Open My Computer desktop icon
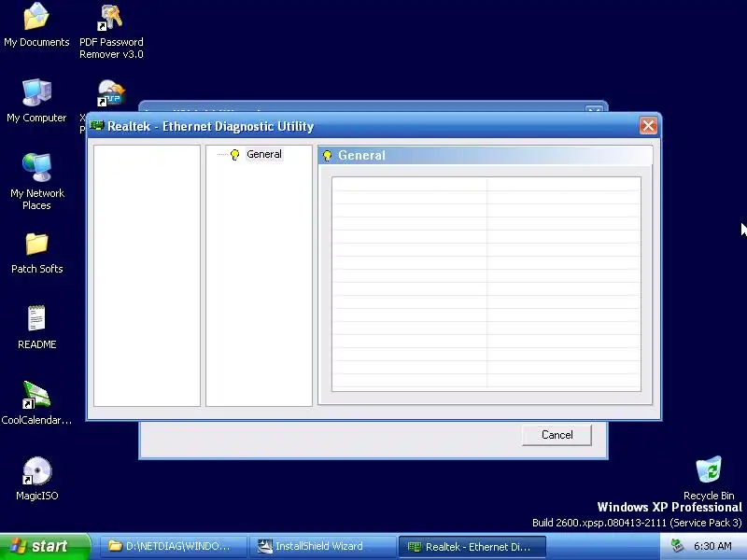The image size is (747, 560). [36, 101]
